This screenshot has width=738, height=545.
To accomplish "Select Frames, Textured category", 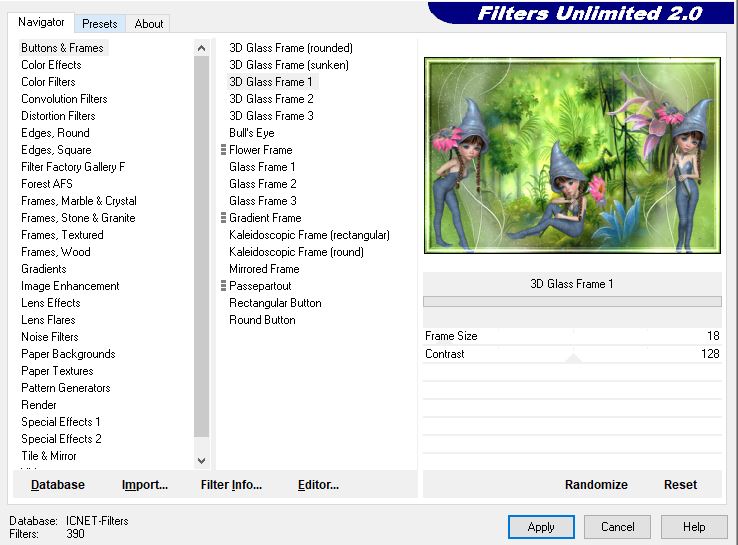I will click(x=62, y=234).
